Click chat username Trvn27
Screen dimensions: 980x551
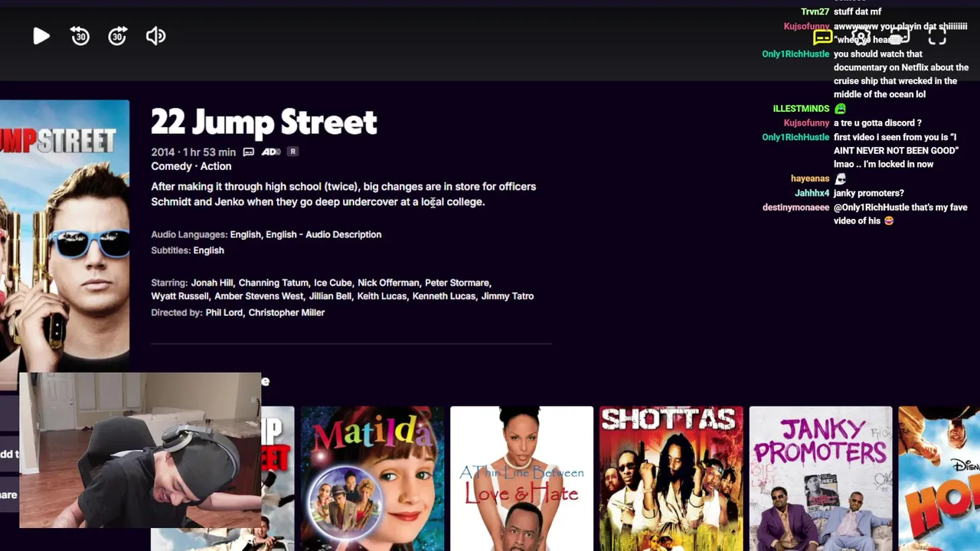(815, 11)
